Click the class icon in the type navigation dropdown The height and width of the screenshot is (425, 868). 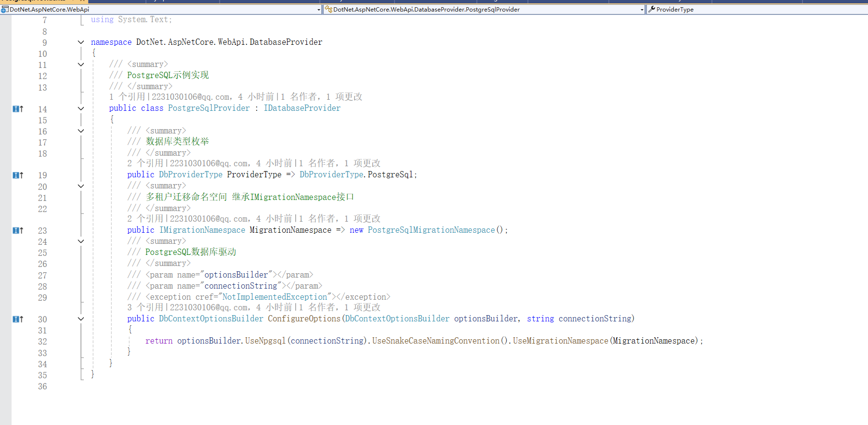[329, 9]
